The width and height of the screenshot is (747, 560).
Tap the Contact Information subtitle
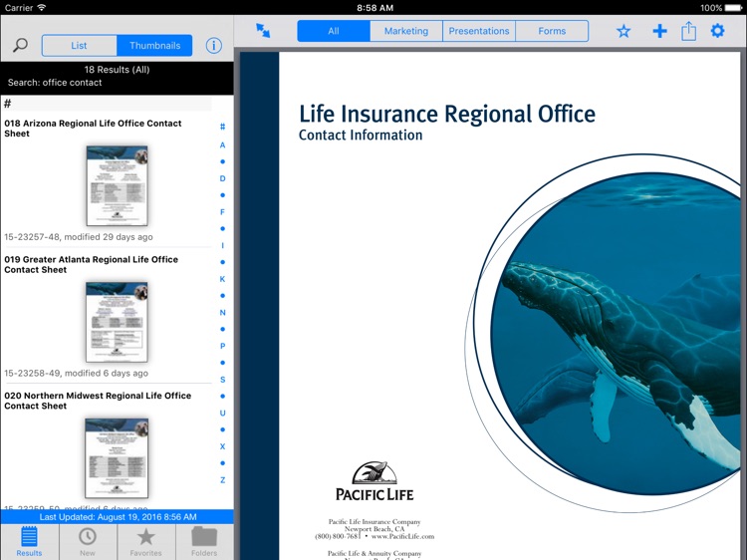pos(361,136)
